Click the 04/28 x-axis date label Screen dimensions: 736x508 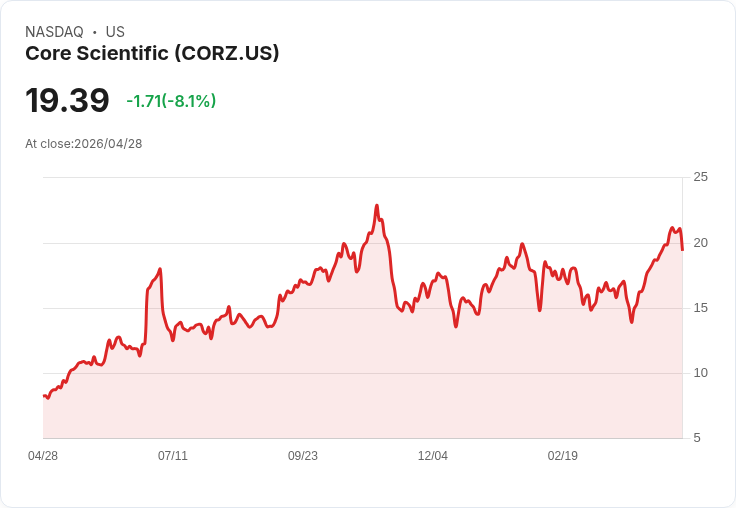coord(43,456)
